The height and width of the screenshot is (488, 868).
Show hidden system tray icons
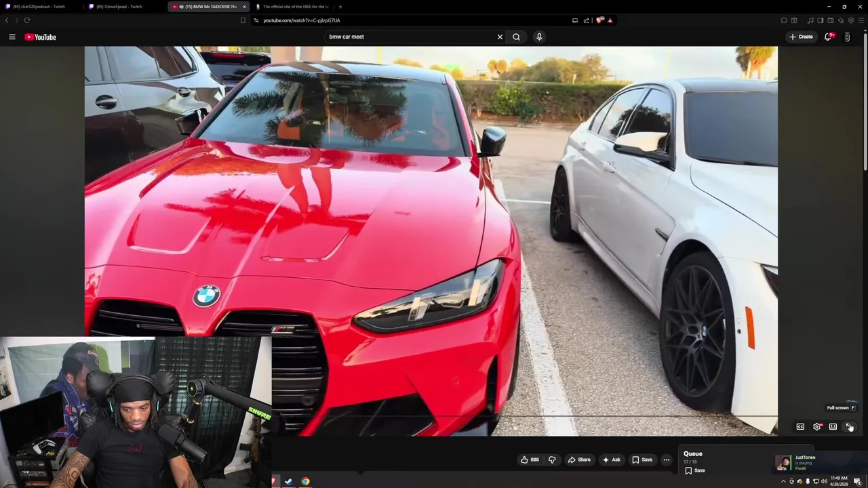tap(783, 482)
